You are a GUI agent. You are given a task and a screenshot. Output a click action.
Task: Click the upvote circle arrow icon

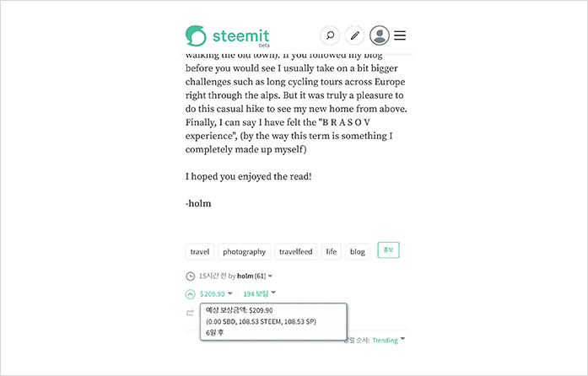(x=190, y=294)
